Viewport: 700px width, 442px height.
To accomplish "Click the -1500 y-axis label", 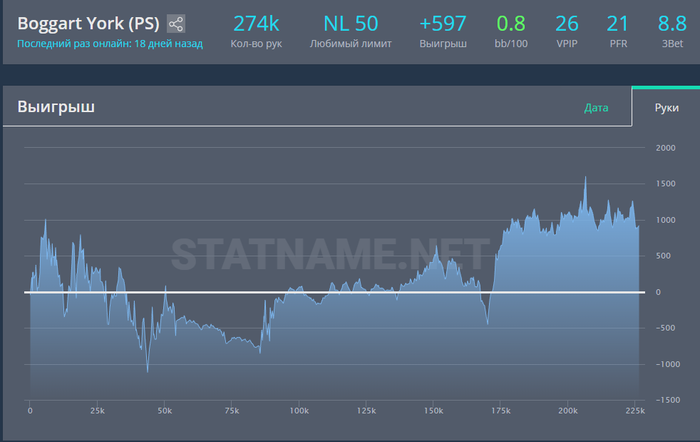I will point(667,400).
